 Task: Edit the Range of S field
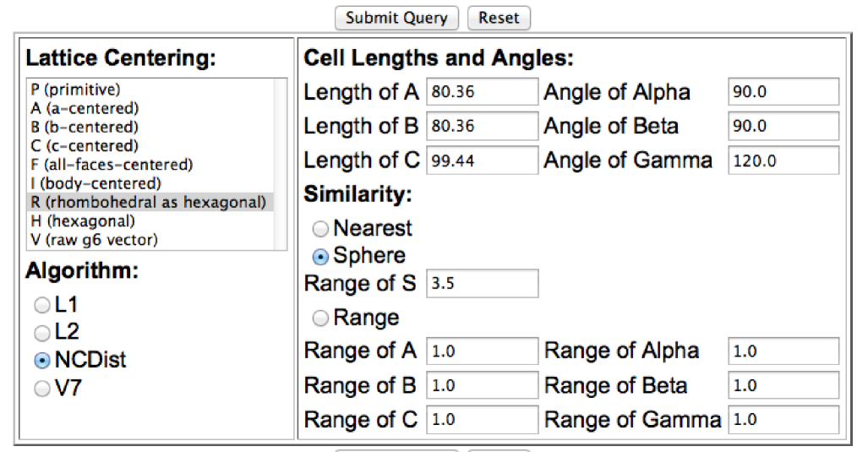(482, 283)
